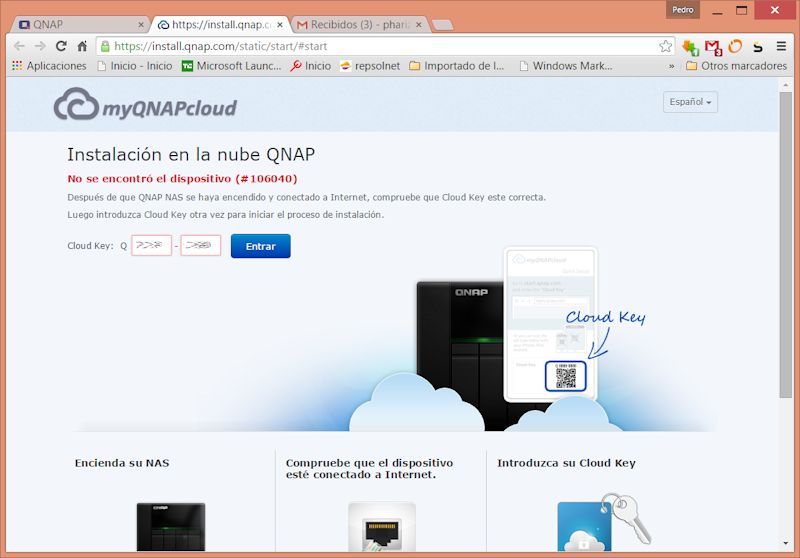Click the Encienda su NAS heading
Screen dimensions: 800x558
(x=122, y=463)
